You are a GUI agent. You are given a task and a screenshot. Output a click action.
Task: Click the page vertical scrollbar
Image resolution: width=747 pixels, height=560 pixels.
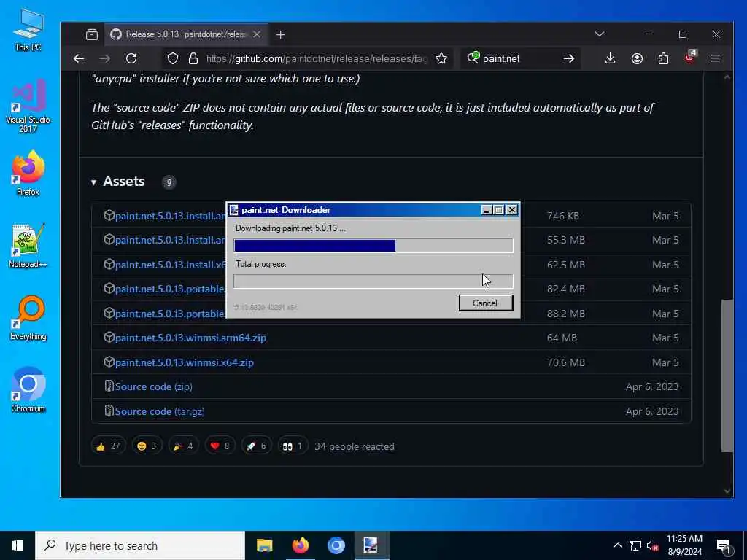coord(727,376)
